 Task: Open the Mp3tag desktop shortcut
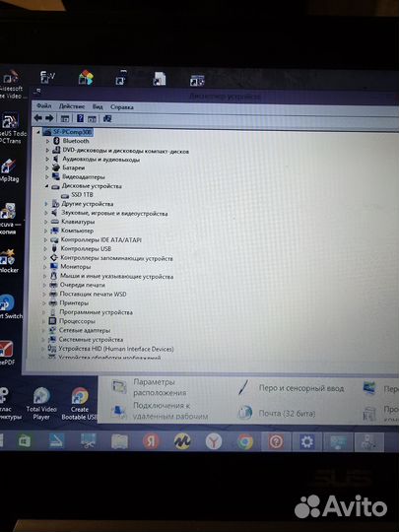pos(9,170)
